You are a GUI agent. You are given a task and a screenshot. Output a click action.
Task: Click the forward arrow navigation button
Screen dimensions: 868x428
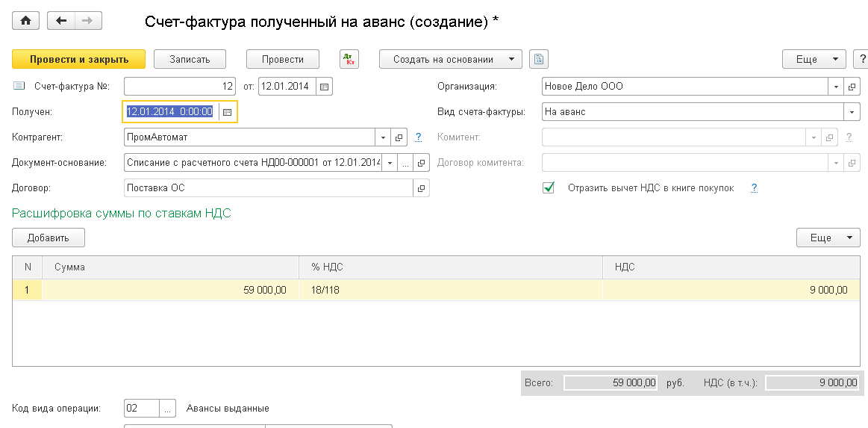click(x=87, y=21)
